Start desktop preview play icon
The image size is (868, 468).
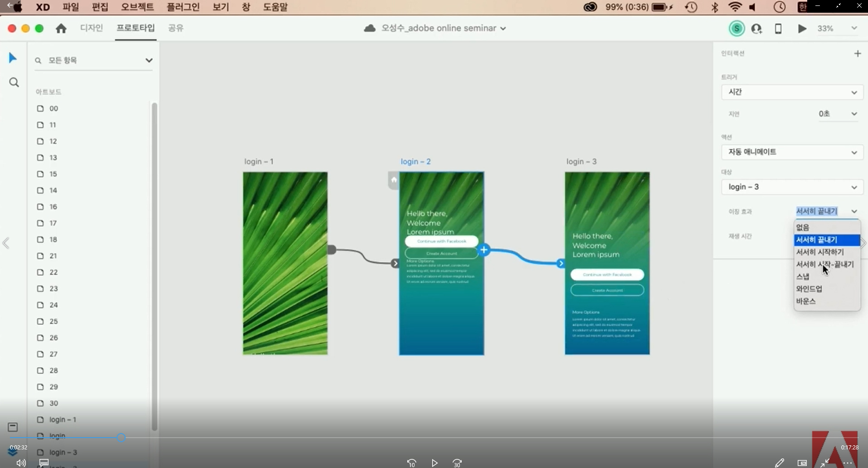[802, 29]
